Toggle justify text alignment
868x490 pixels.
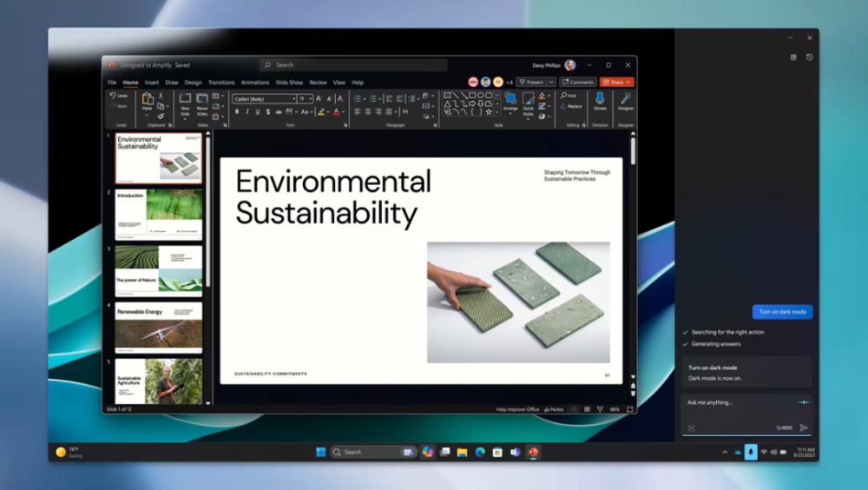(389, 111)
